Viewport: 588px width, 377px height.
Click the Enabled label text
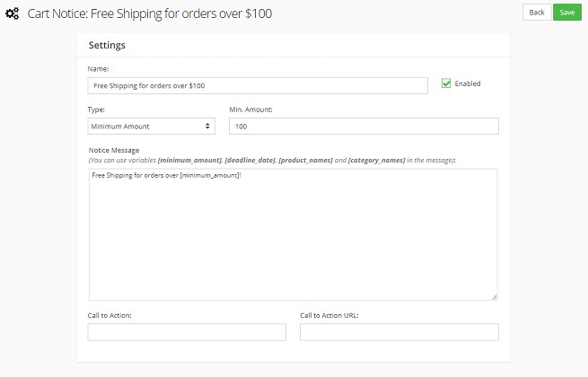click(x=467, y=83)
